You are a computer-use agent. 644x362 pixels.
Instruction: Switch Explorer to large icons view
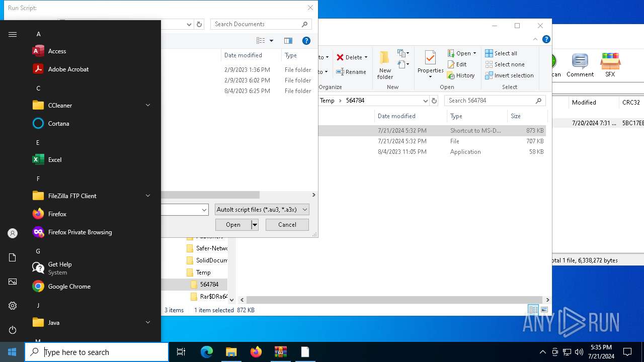click(x=544, y=310)
